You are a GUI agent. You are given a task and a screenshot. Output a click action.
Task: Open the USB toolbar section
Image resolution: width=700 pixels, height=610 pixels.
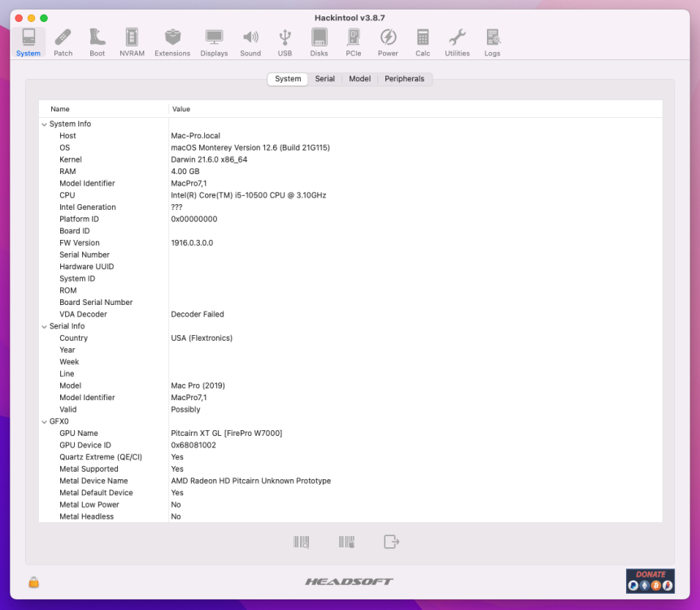coord(285,43)
